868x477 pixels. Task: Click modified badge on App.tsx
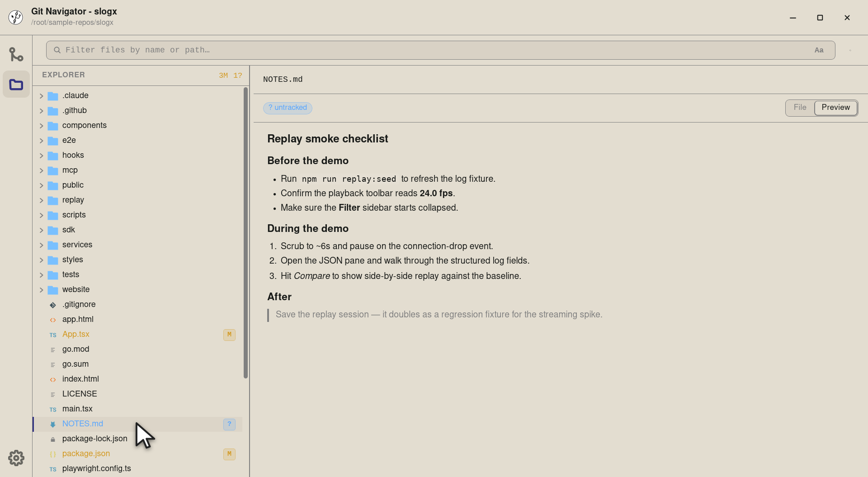tap(229, 335)
